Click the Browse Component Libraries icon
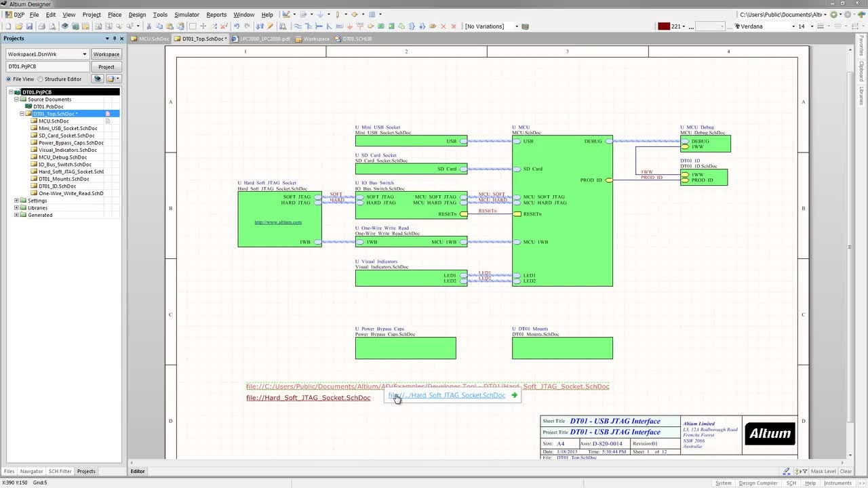This screenshot has height=488, width=868. pyautogui.click(x=282, y=26)
